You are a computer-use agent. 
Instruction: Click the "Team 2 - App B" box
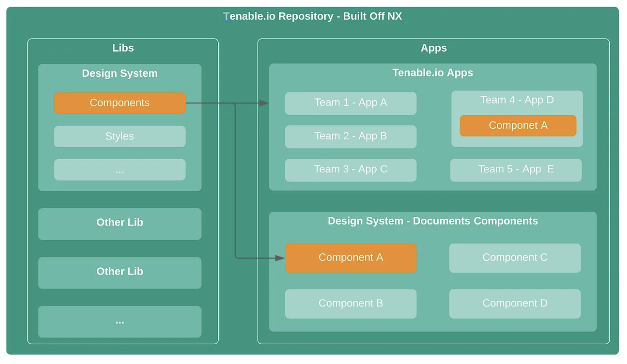[351, 137]
